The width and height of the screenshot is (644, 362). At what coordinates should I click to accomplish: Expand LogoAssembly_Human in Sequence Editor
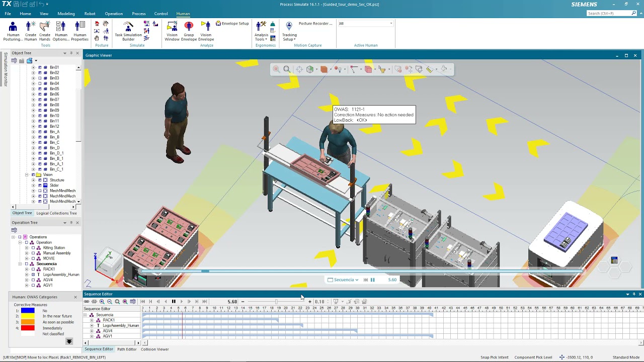pyautogui.click(x=92, y=326)
